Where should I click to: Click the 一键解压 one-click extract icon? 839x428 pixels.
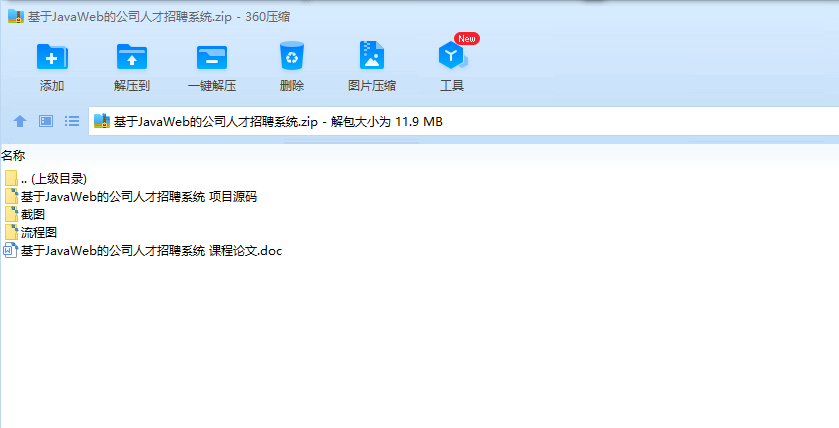pyautogui.click(x=212, y=57)
